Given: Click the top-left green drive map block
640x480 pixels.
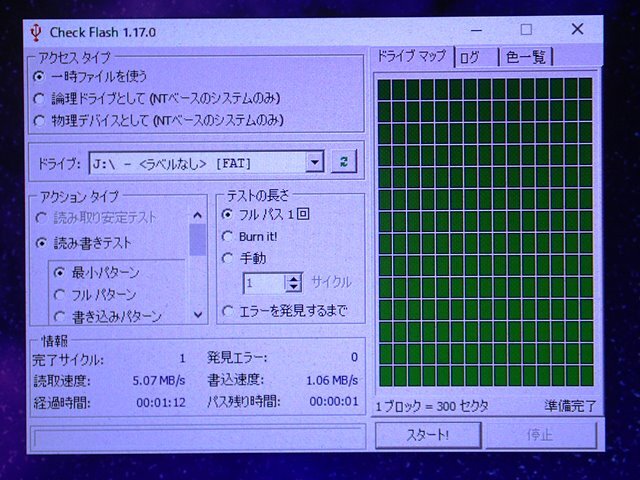Looking at the screenshot, I should coord(384,89).
